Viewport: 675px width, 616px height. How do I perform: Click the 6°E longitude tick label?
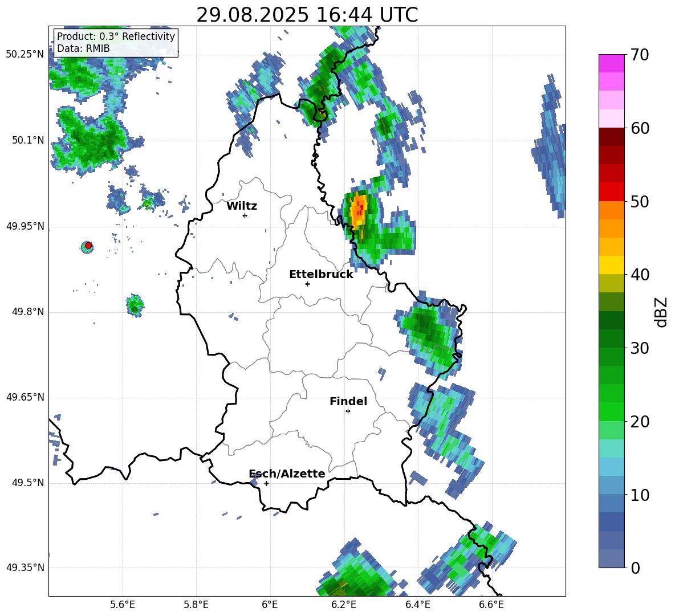(270, 605)
